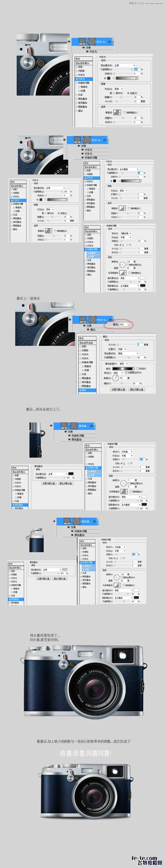Click glow color swatch in topmost 内发光 dialog
This screenshot has height=868, width=165.
point(108,78)
